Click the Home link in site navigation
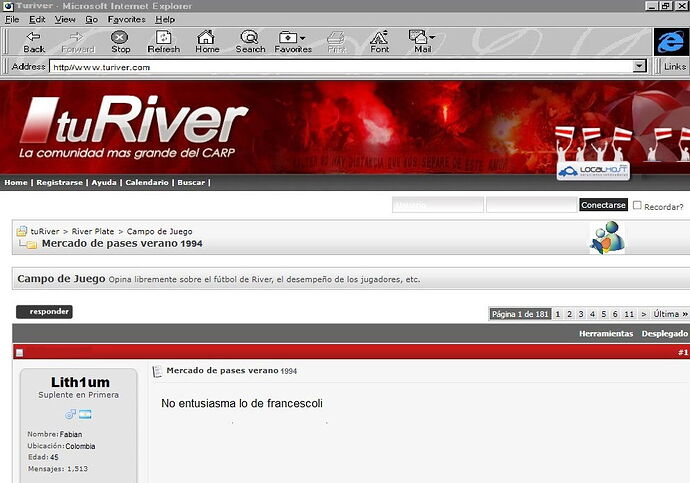 click(16, 182)
